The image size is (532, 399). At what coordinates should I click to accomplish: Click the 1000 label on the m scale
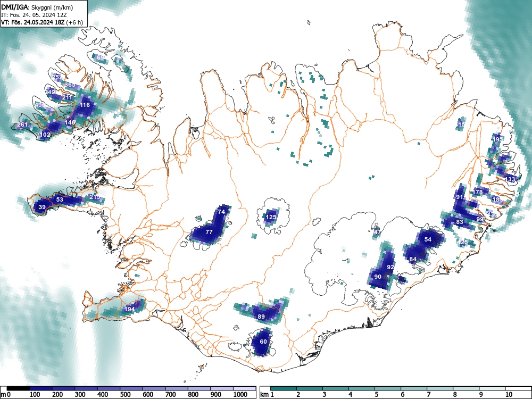[240, 395]
